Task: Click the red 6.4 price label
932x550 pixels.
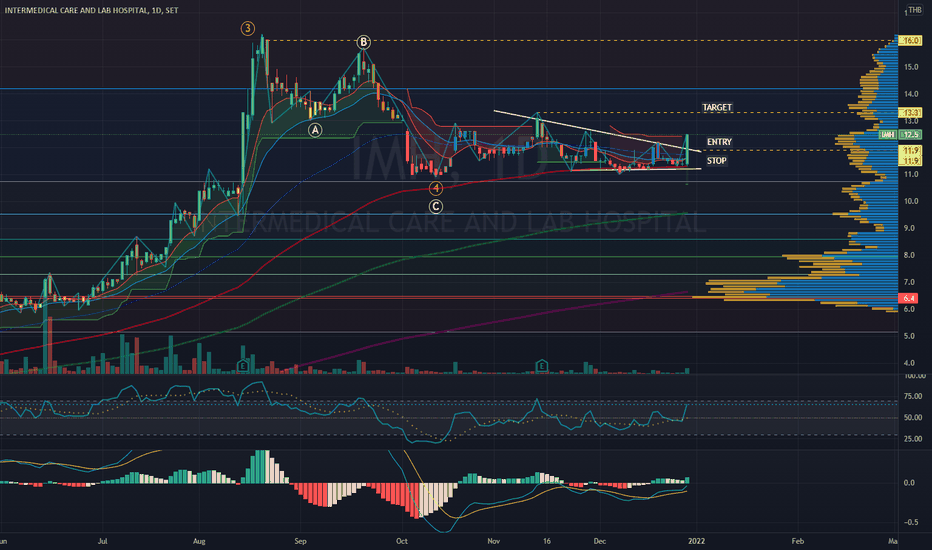Action: 909,298
